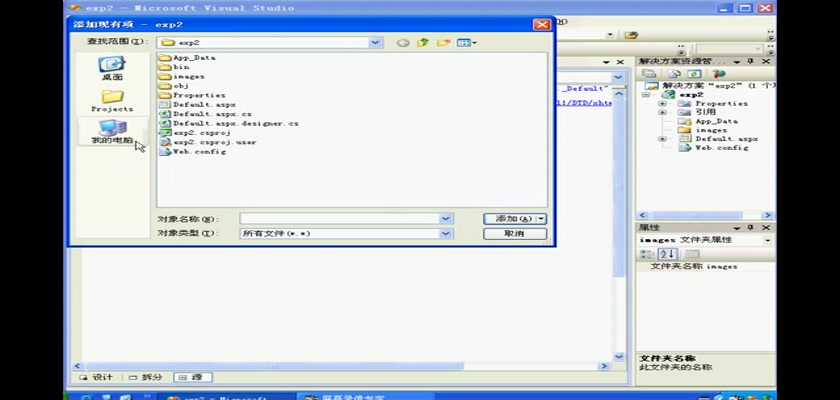840x400 pixels.
Task: Open the Projects folder shortcut
Action: (111, 100)
